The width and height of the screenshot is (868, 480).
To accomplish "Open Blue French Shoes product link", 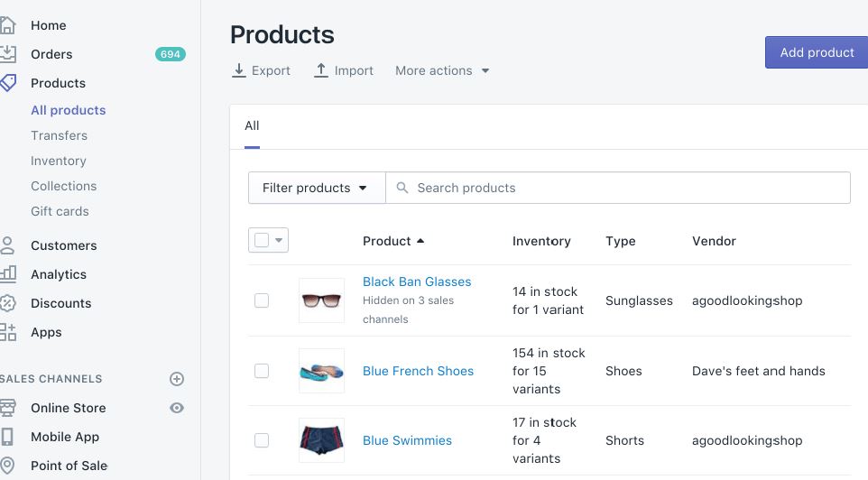I will tap(418, 371).
